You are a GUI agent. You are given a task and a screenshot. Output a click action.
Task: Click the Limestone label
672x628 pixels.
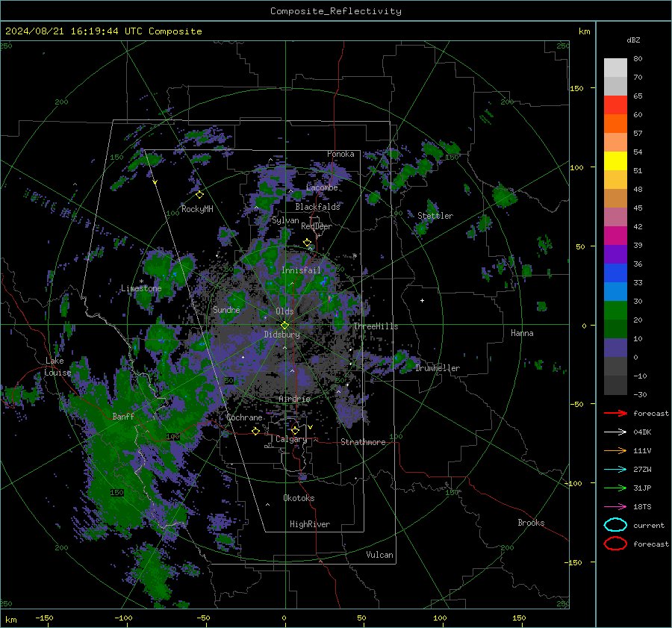(141, 288)
